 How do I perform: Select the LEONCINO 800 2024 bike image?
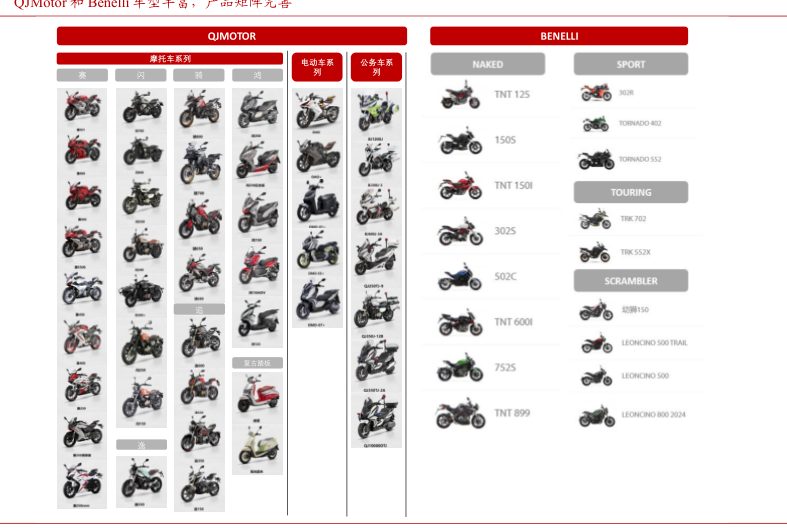point(597,415)
